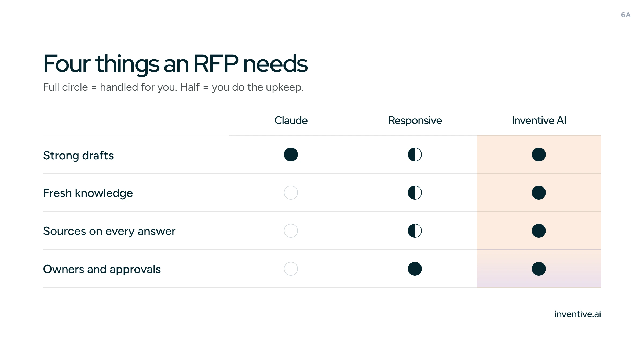Select the Responsive column header
Viewport: 644px width, 338px height.
coord(415,121)
